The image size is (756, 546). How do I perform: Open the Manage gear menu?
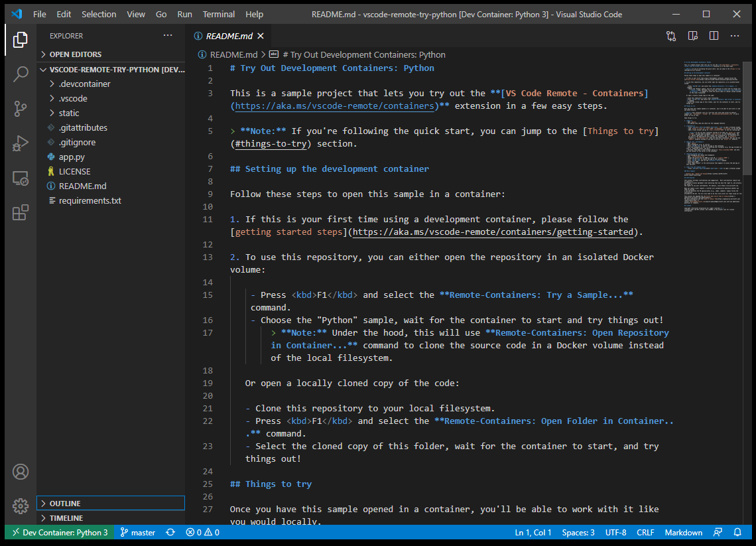click(20, 506)
